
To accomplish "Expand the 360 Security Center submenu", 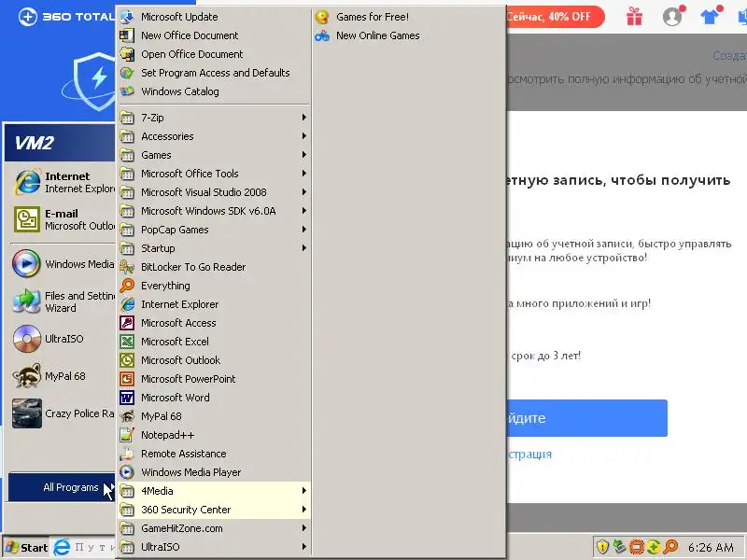I will tap(215, 510).
